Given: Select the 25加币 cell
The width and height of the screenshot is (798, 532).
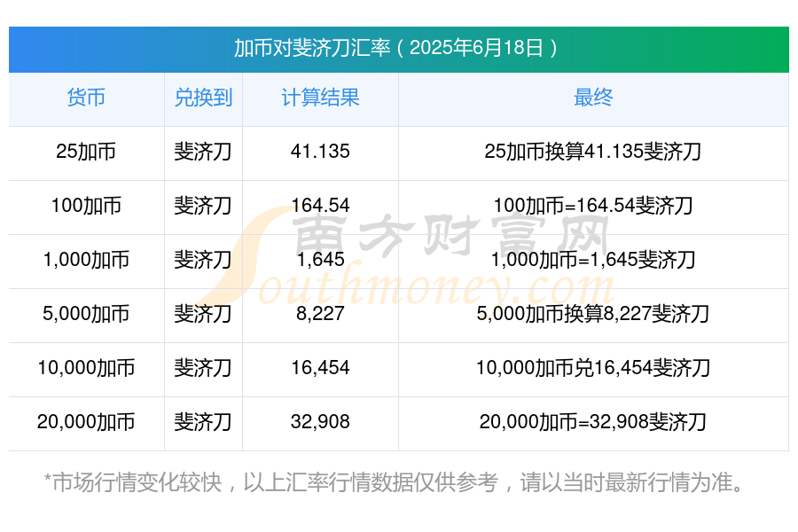Looking at the screenshot, I should (x=86, y=152).
